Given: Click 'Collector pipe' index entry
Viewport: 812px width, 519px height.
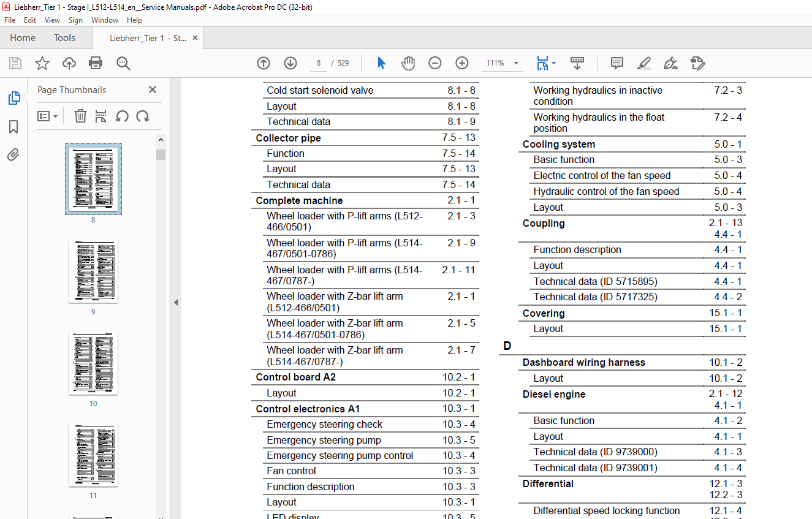Looking at the screenshot, I should click(x=288, y=138).
